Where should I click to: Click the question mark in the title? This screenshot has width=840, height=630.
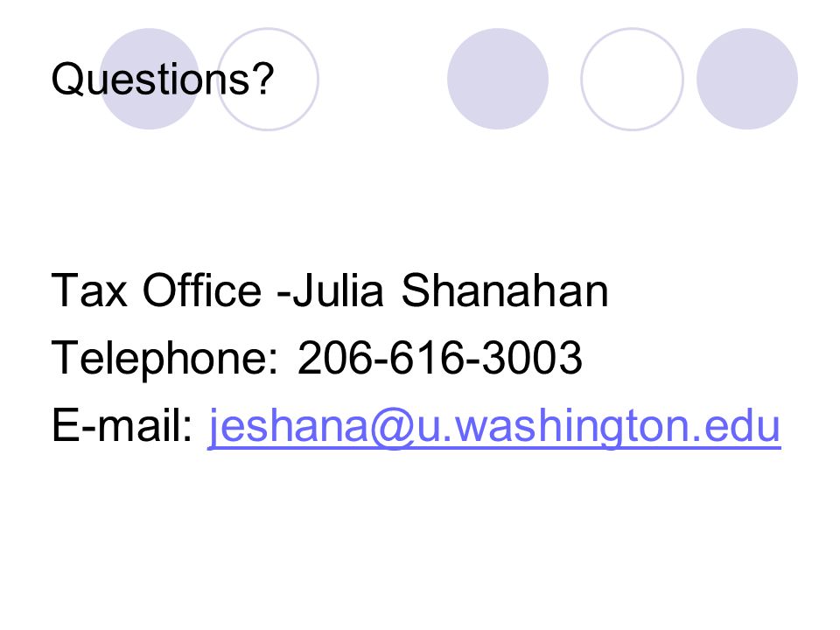point(263,78)
